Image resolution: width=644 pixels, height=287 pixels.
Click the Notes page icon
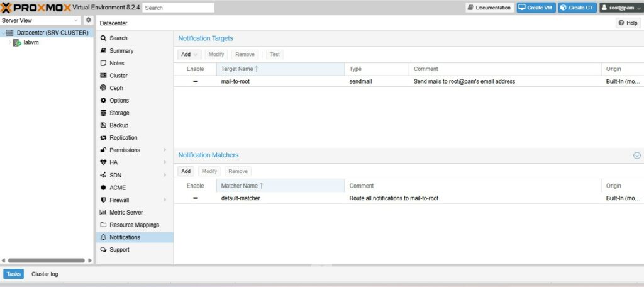pyautogui.click(x=103, y=64)
